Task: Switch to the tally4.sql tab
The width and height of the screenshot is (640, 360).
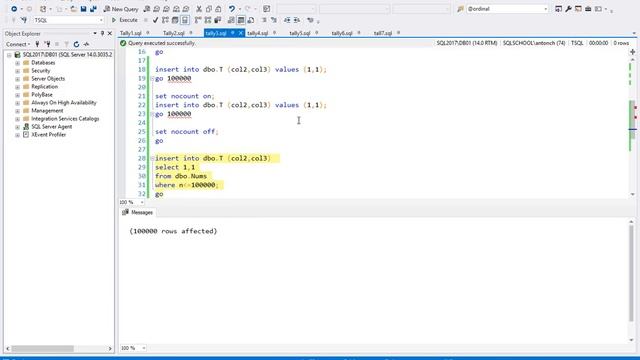Action: click(x=258, y=33)
